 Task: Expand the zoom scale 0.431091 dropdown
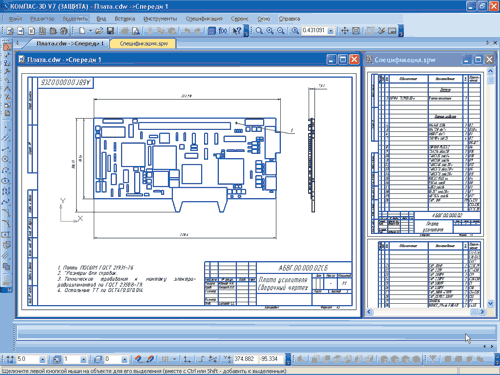pos(331,31)
